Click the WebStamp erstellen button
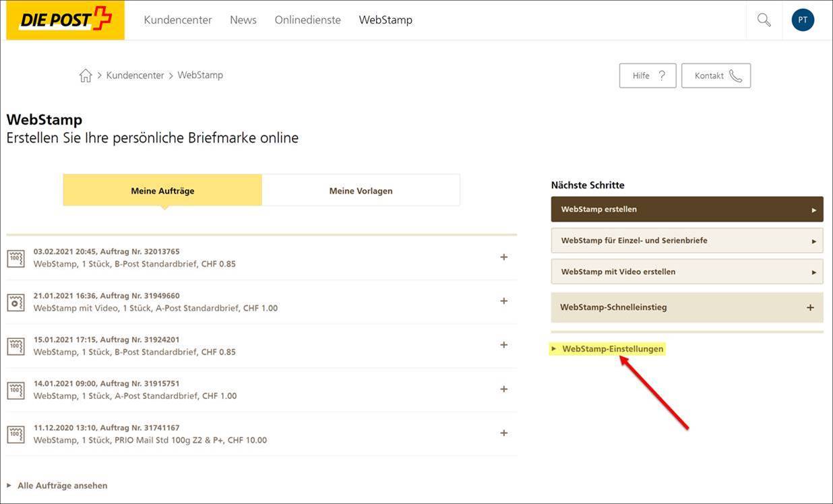This screenshot has height=504, width=833. point(687,209)
